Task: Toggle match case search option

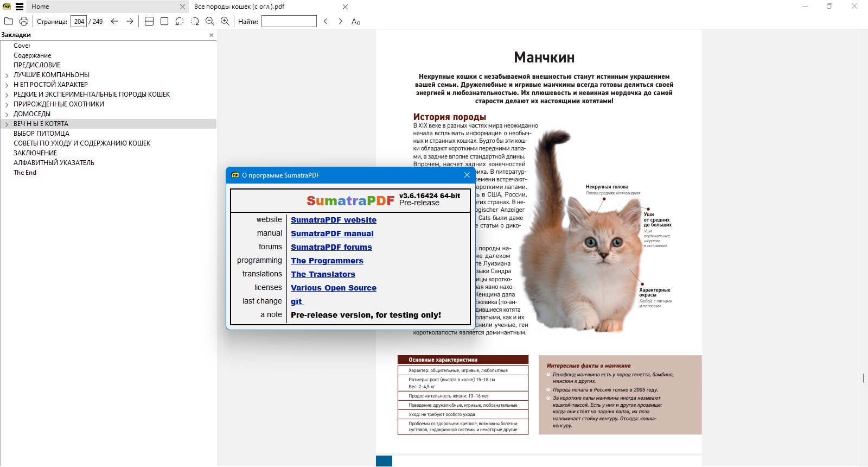Action: [x=356, y=21]
